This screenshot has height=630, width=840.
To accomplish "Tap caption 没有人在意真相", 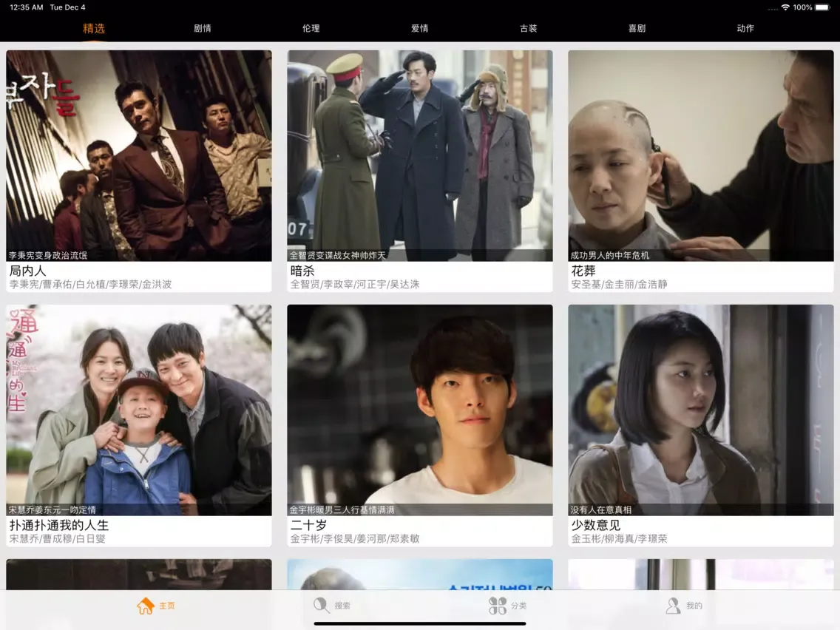I will 600,510.
